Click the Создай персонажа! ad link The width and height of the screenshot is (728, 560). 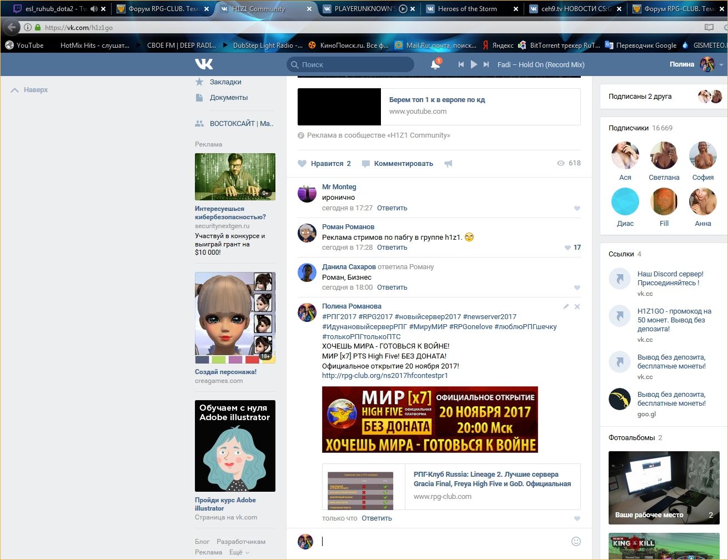tap(225, 372)
